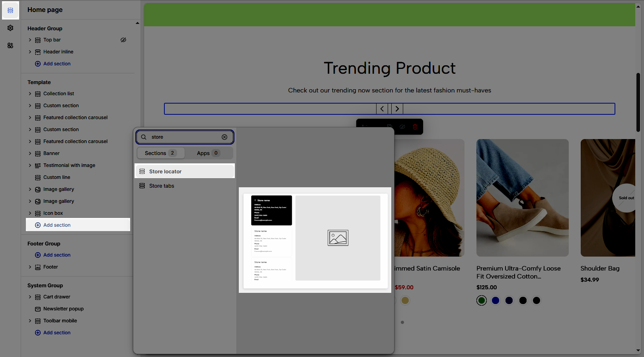Click the Custom line section icon
This screenshot has height=357, width=644.
pyautogui.click(x=38, y=177)
